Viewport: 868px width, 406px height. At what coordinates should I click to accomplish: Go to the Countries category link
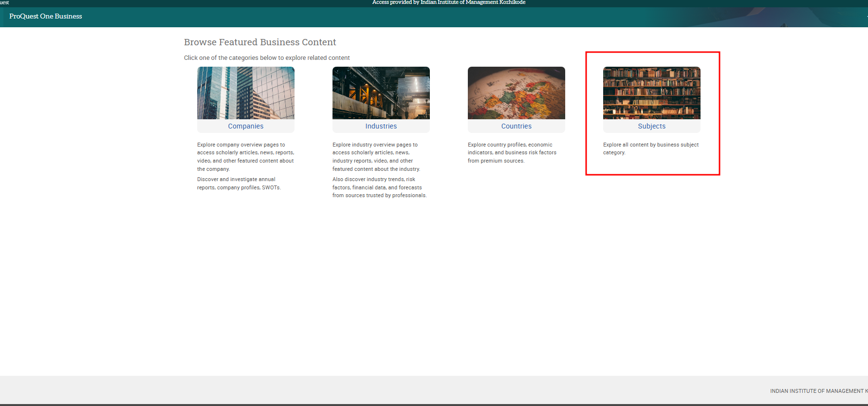516,126
